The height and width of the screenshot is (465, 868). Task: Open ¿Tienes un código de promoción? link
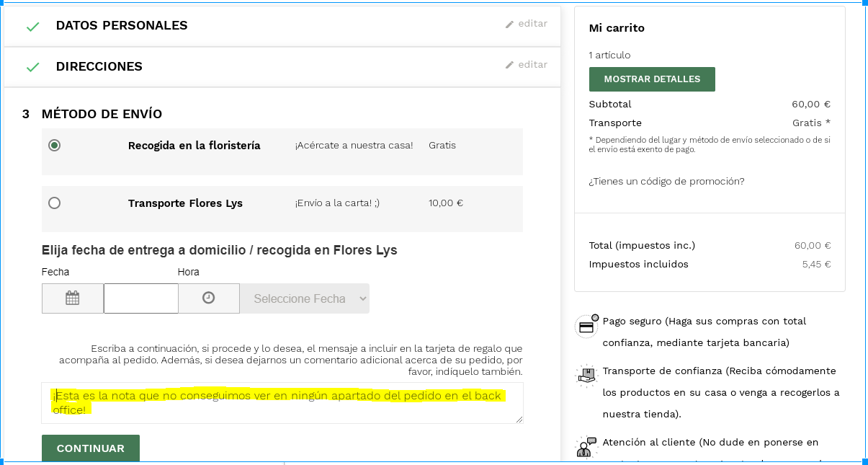tap(666, 181)
